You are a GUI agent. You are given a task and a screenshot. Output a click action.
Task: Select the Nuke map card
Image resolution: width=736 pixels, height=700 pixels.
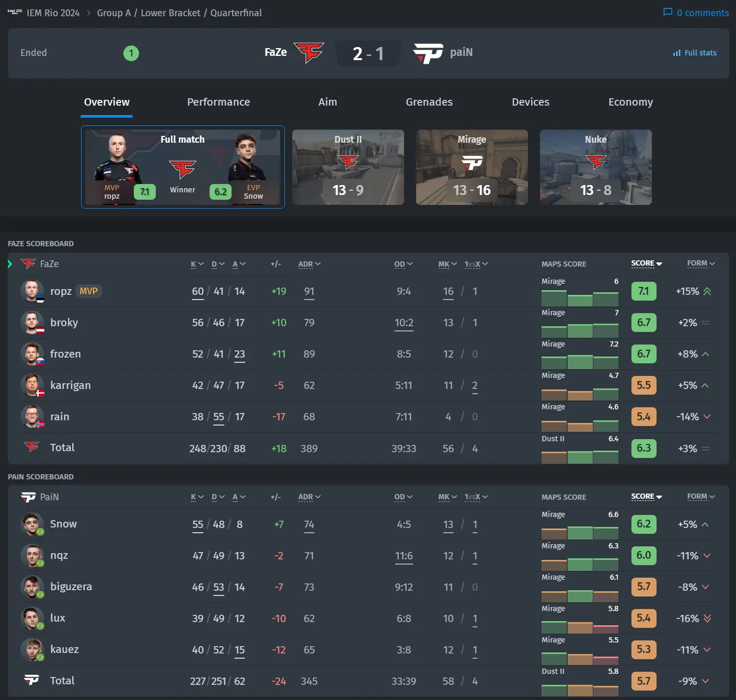point(596,167)
